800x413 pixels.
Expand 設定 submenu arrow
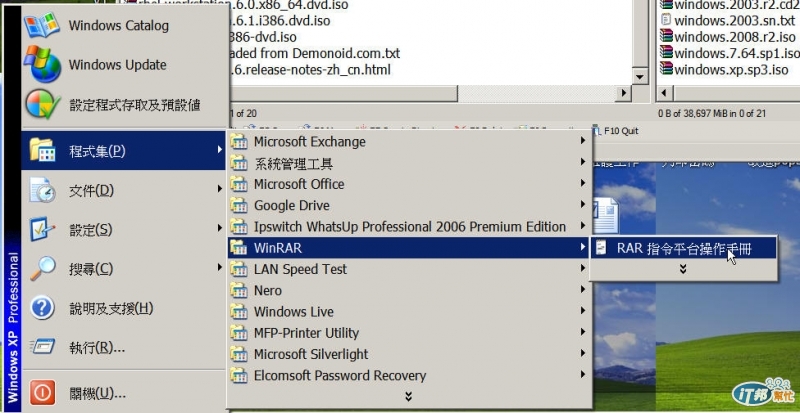pos(219,228)
